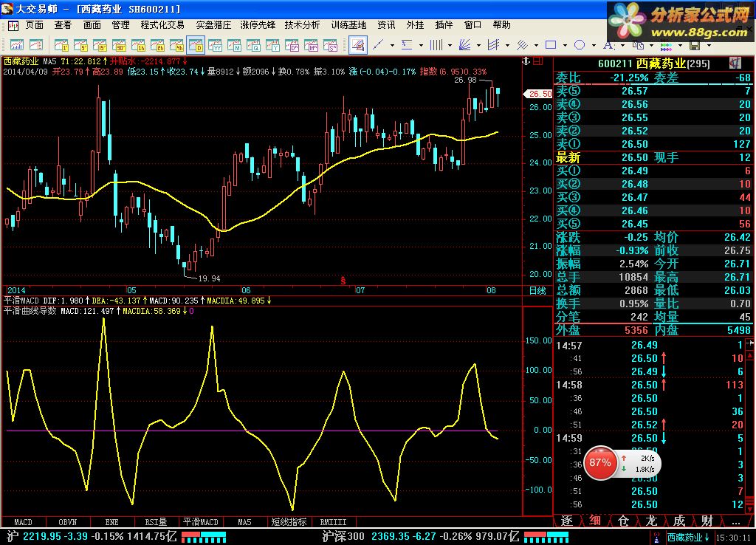Screen dimensions: 756x545
Task: Click the 沪深300 index in status bar
Action: point(343,536)
